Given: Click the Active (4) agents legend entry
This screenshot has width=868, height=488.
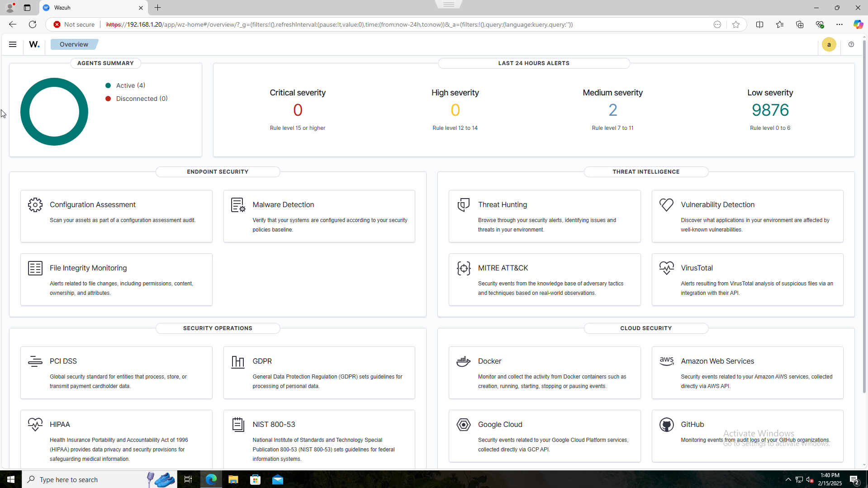Looking at the screenshot, I should 125,85.
